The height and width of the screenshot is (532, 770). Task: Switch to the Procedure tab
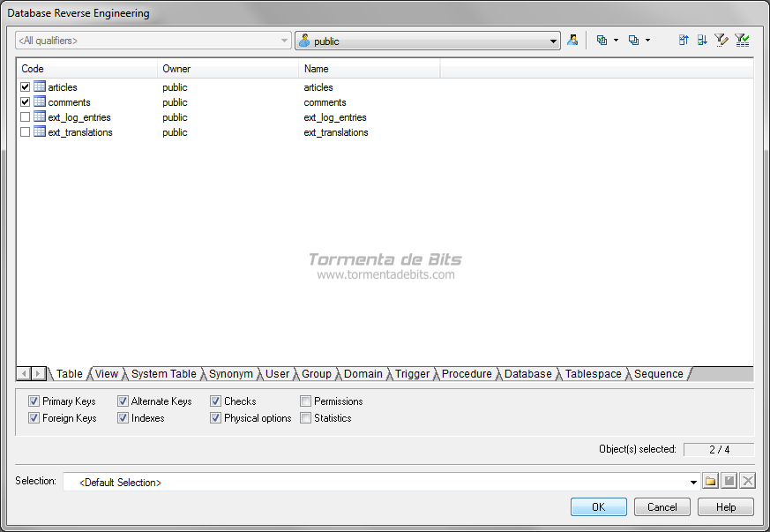(467, 374)
